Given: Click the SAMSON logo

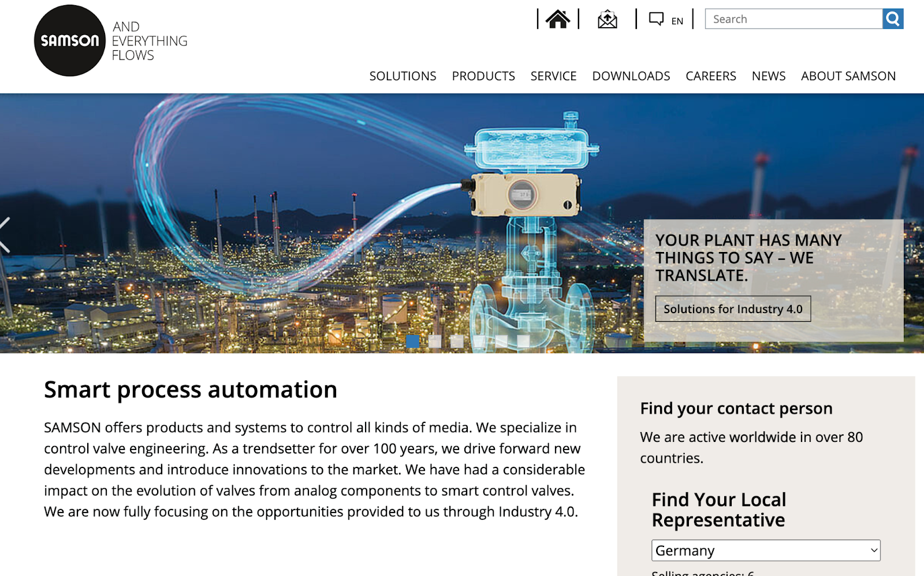Looking at the screenshot, I should [x=70, y=40].
